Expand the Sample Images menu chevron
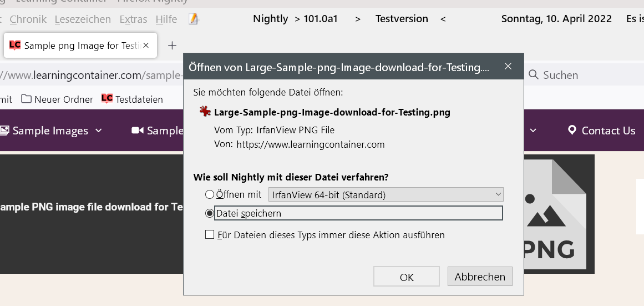The width and height of the screenshot is (644, 306). tap(99, 131)
